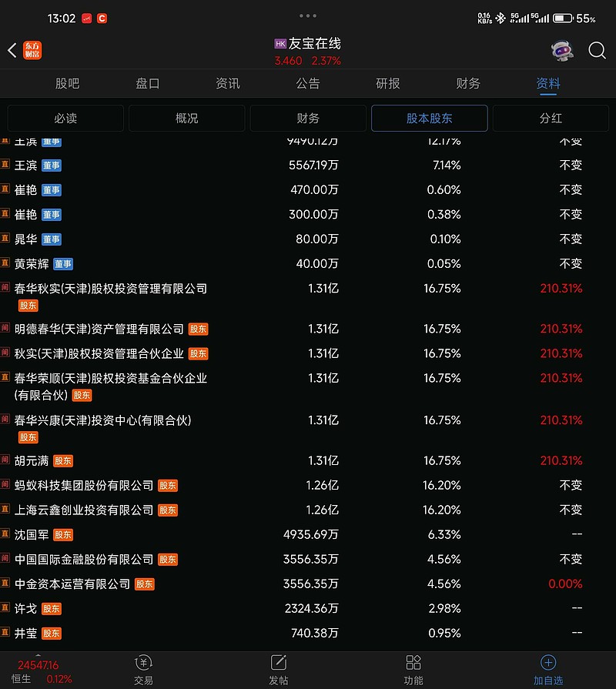Tap the 2324.36万 holding value
This screenshot has width=616, height=689.
pos(312,609)
